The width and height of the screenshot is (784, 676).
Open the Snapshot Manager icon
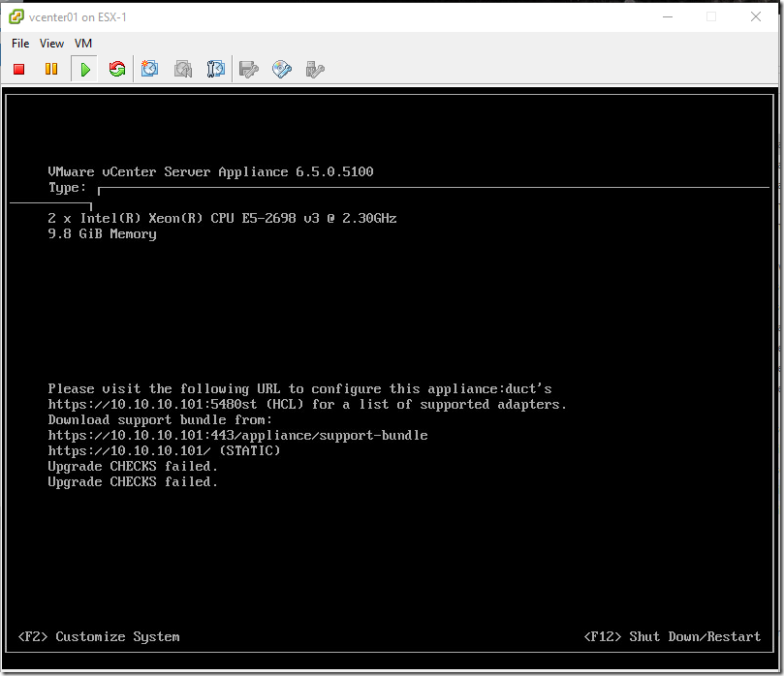(216, 69)
